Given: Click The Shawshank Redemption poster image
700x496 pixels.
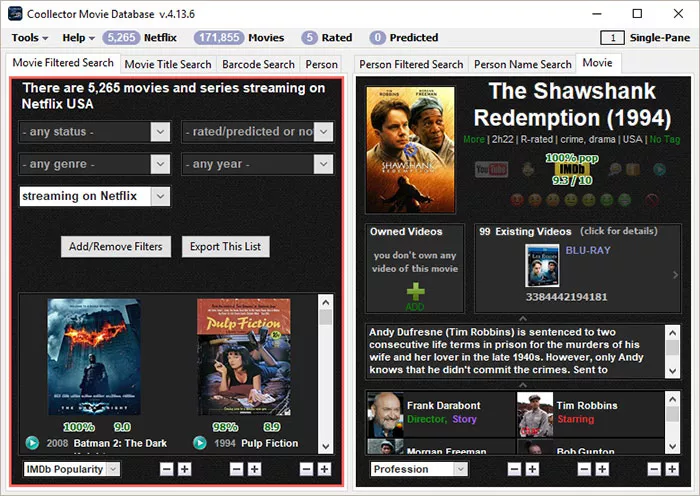Looking at the screenshot, I should click(410, 150).
